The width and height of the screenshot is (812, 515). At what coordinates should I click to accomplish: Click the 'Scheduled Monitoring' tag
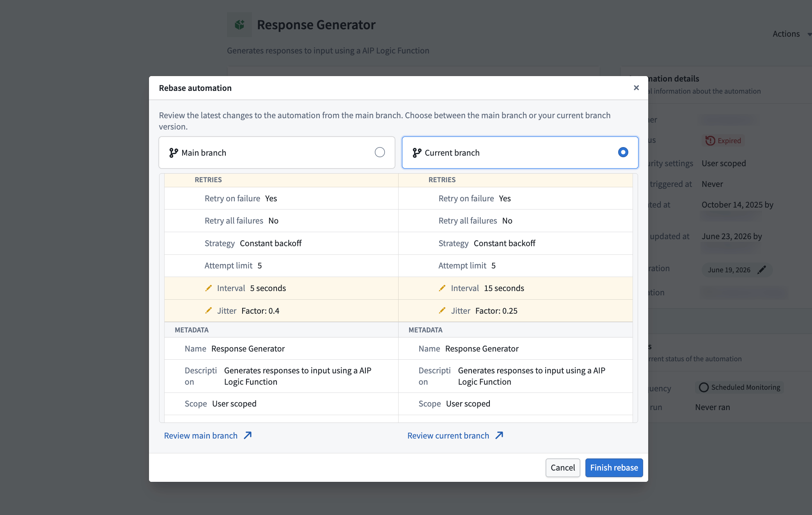[739, 387]
